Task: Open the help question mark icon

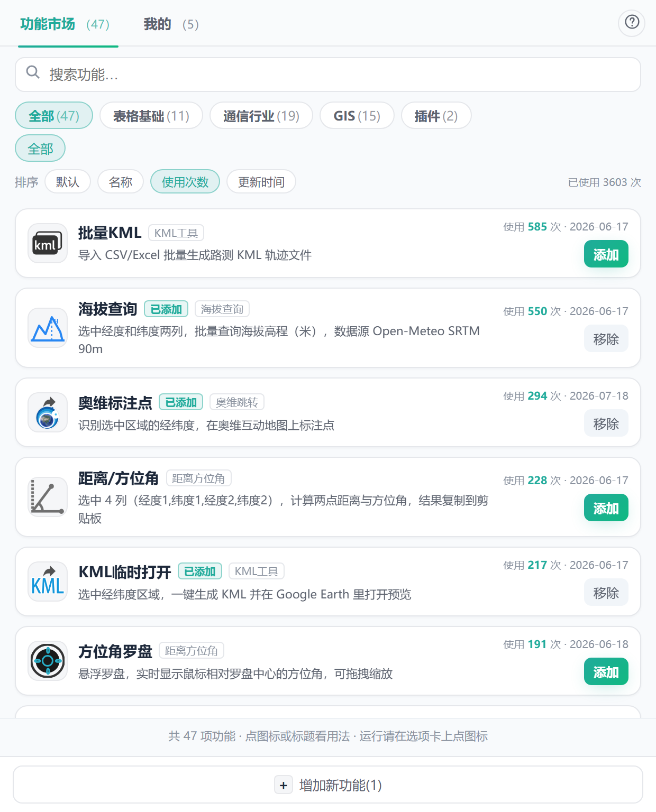Action: 632,23
